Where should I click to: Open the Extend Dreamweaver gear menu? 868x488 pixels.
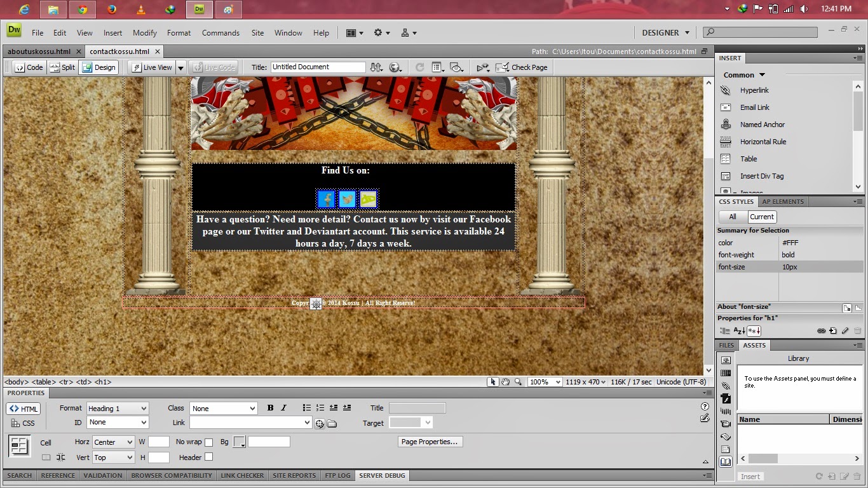pos(381,33)
